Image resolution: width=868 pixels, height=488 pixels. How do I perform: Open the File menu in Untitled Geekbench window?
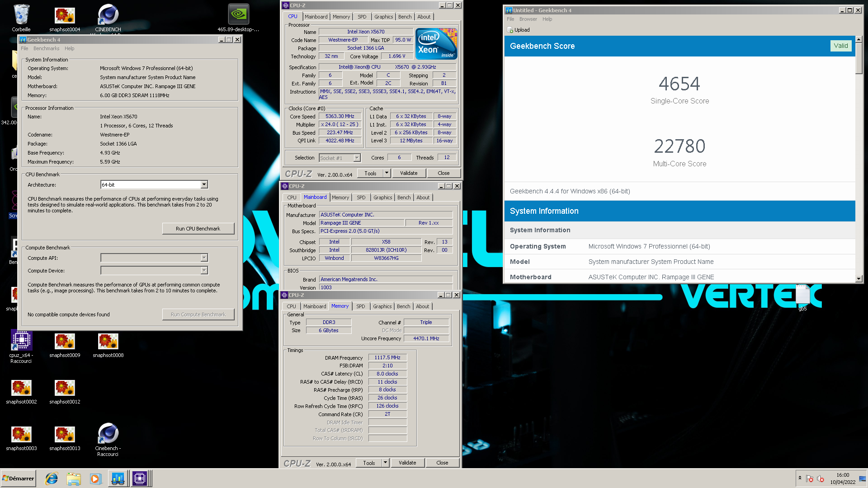(510, 19)
